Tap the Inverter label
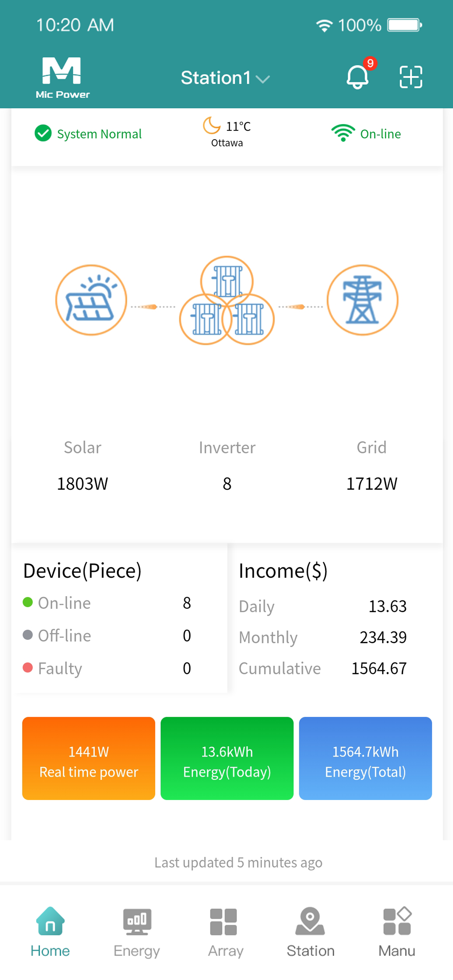The height and width of the screenshot is (980, 453). point(227,447)
